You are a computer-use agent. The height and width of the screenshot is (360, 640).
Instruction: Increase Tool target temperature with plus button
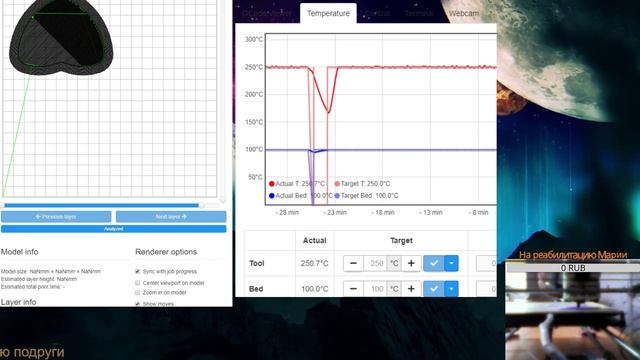pyautogui.click(x=411, y=263)
